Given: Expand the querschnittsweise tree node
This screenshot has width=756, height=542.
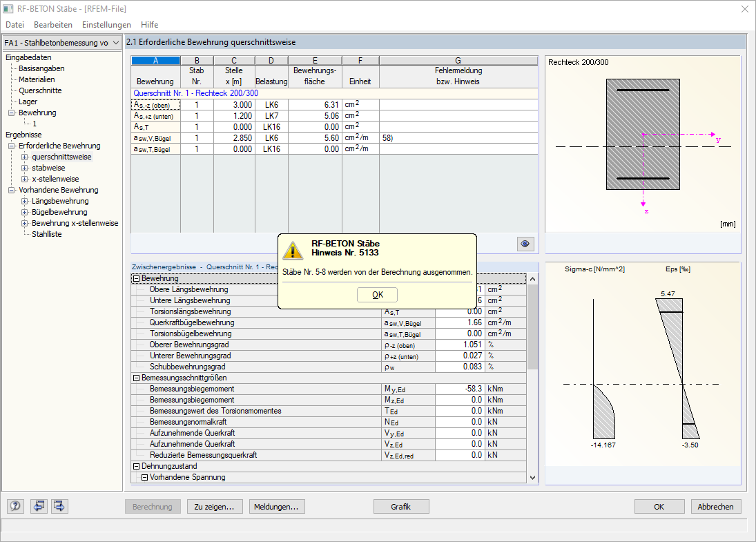Looking at the screenshot, I should pos(24,157).
